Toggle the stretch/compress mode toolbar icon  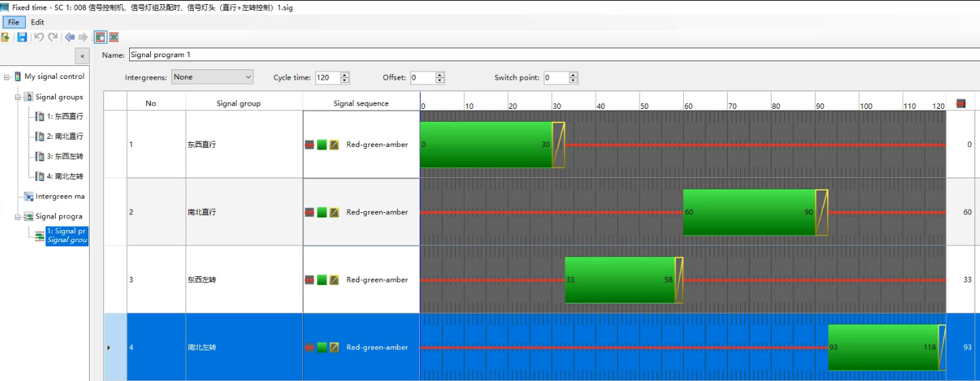(x=113, y=37)
